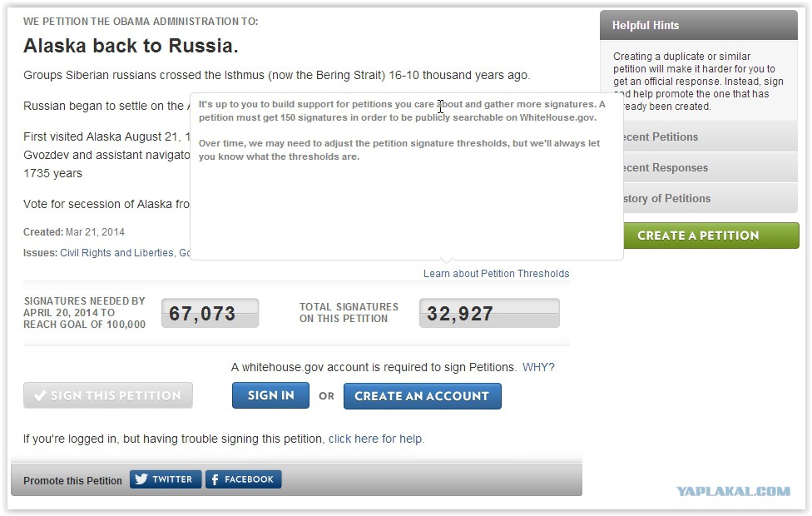Click the Facebook f icon
The image size is (812, 516).
click(215, 479)
